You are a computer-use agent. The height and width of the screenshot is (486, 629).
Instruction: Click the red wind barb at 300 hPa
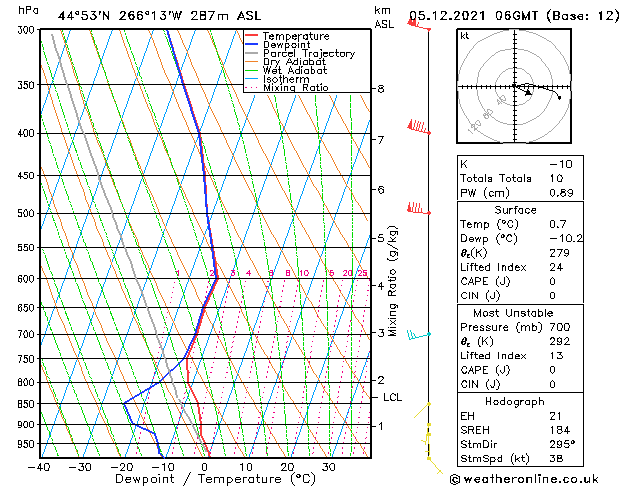[x=419, y=24]
